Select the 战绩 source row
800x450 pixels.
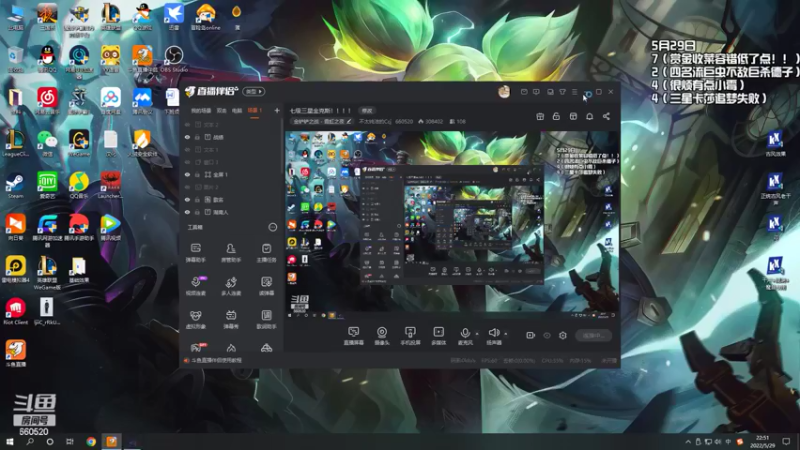(231, 137)
